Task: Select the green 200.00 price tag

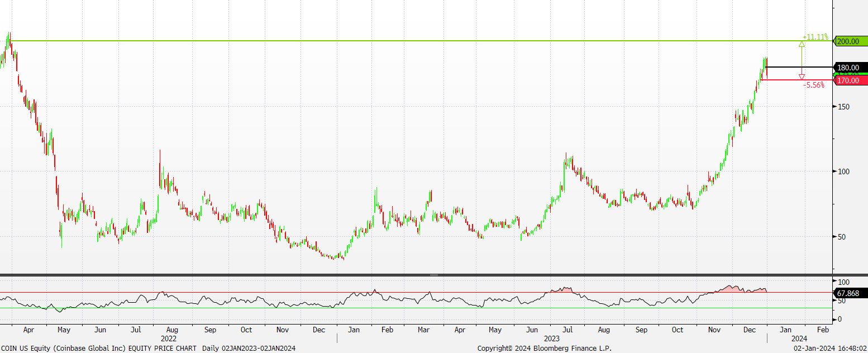Action: 850,41
